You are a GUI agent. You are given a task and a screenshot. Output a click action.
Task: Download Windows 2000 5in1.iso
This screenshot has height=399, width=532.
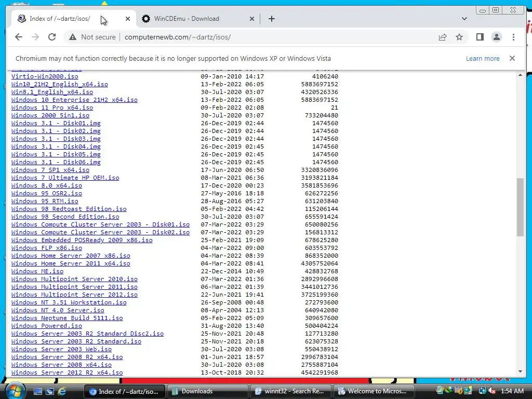(50, 115)
